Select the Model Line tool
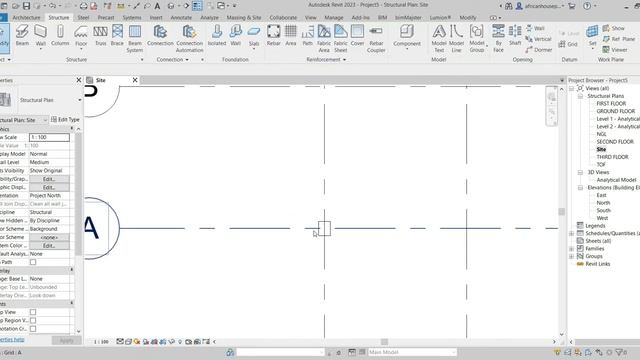 456,38
